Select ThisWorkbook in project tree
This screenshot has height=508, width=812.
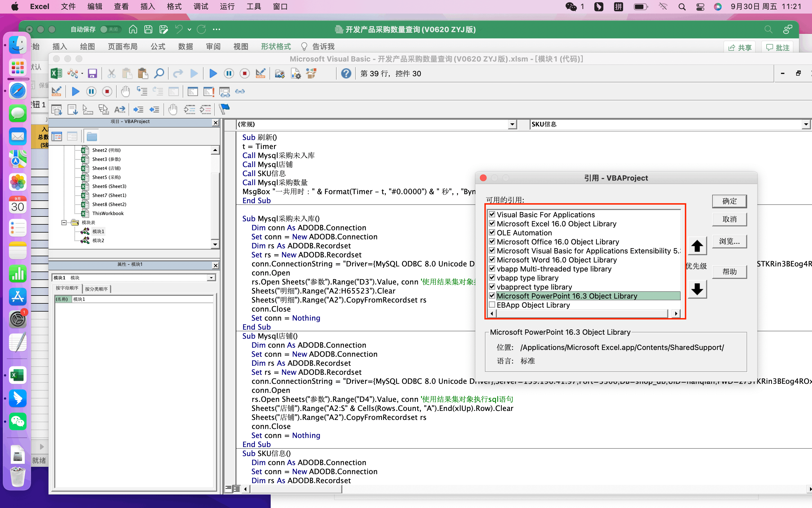point(108,213)
